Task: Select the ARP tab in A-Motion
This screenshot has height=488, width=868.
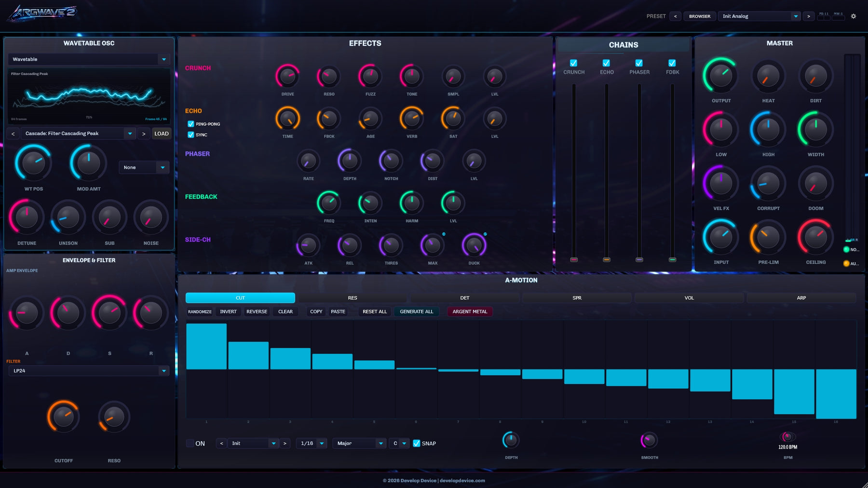Action: point(800,298)
